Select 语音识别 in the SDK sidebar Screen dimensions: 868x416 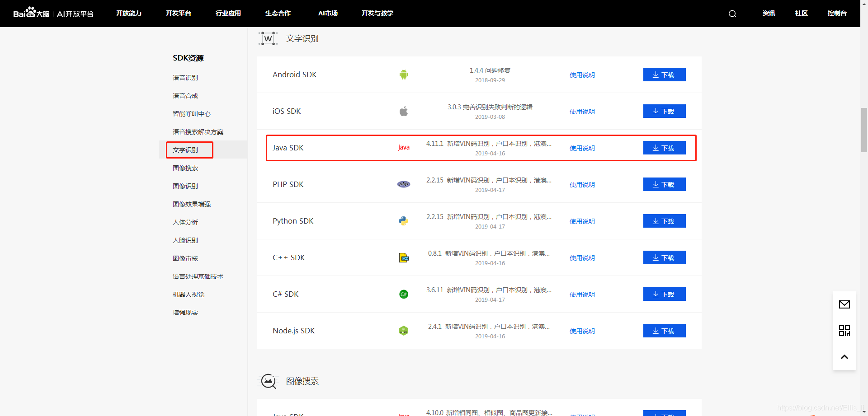pyautogui.click(x=185, y=78)
